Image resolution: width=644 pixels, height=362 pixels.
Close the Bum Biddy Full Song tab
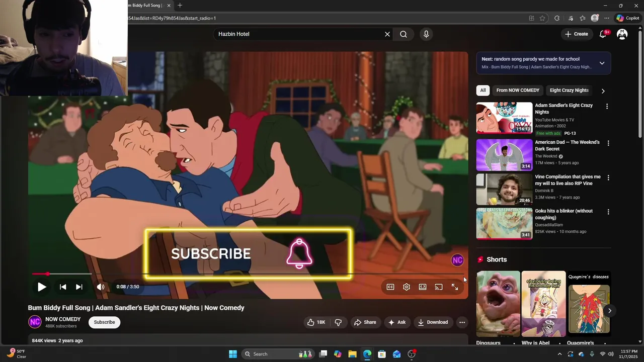click(169, 6)
